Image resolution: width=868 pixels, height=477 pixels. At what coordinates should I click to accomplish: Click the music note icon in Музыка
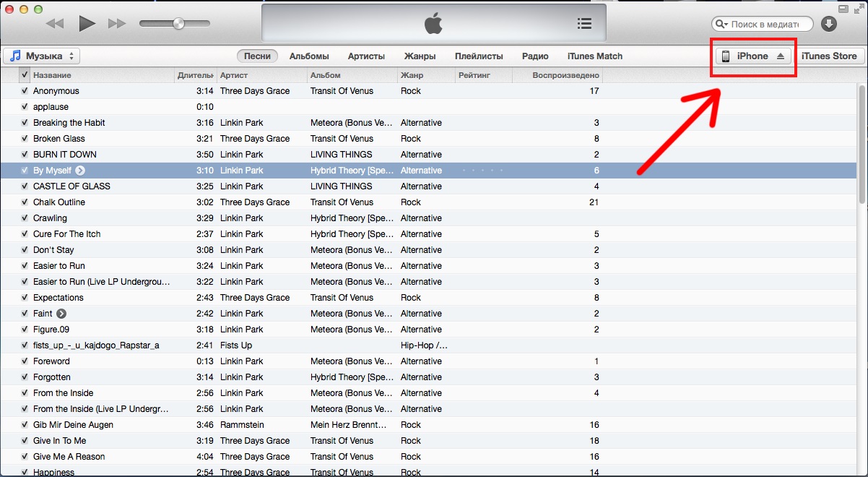[x=15, y=56]
